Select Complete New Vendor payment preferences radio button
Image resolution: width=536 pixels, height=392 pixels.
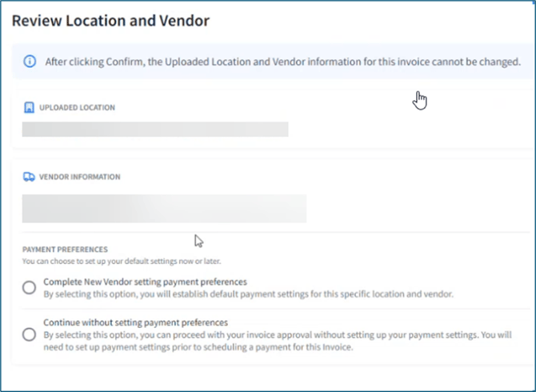pos(30,288)
